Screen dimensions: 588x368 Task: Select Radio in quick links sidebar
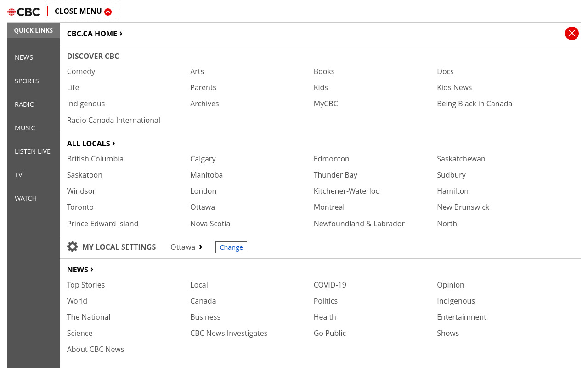pyautogui.click(x=25, y=104)
